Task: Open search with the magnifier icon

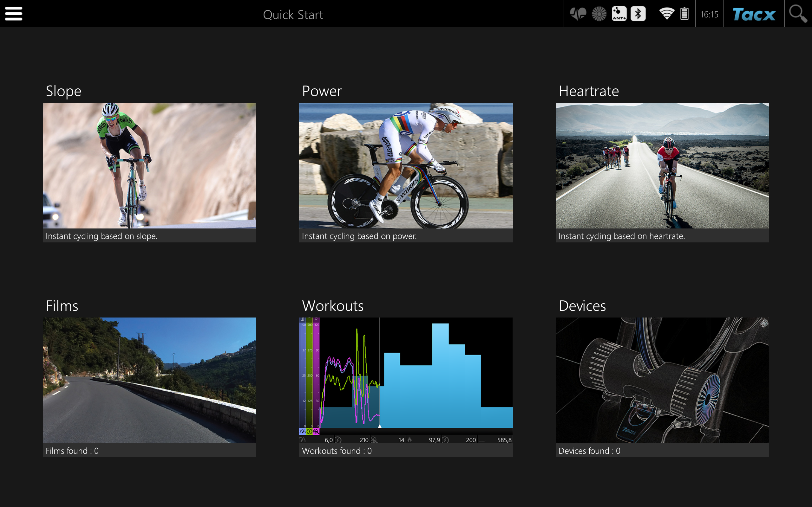Action: point(798,14)
